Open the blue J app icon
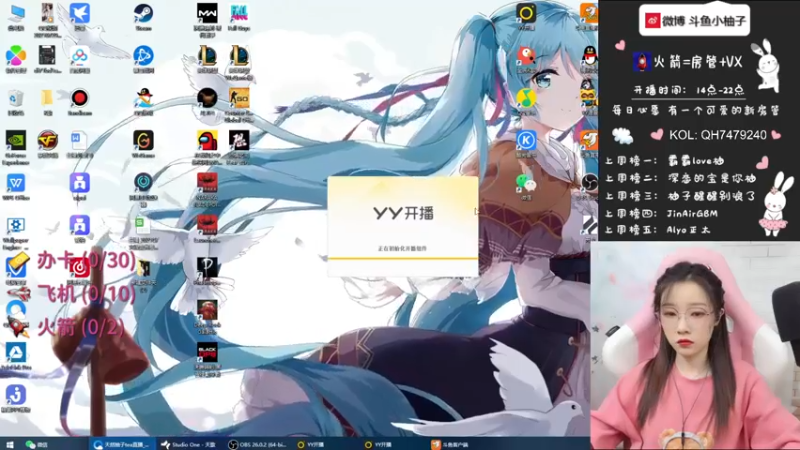 pos(16,394)
